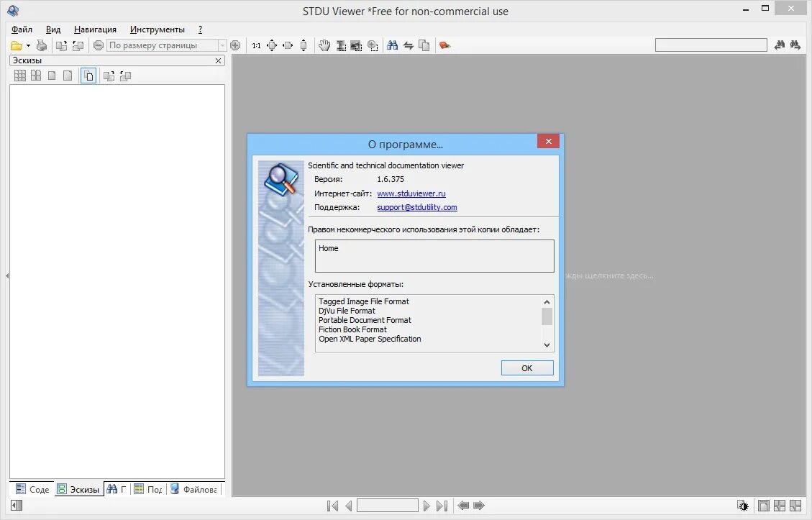This screenshot has height=520, width=812.
Task: Switch to the Файлова tab
Action: [x=193, y=489]
